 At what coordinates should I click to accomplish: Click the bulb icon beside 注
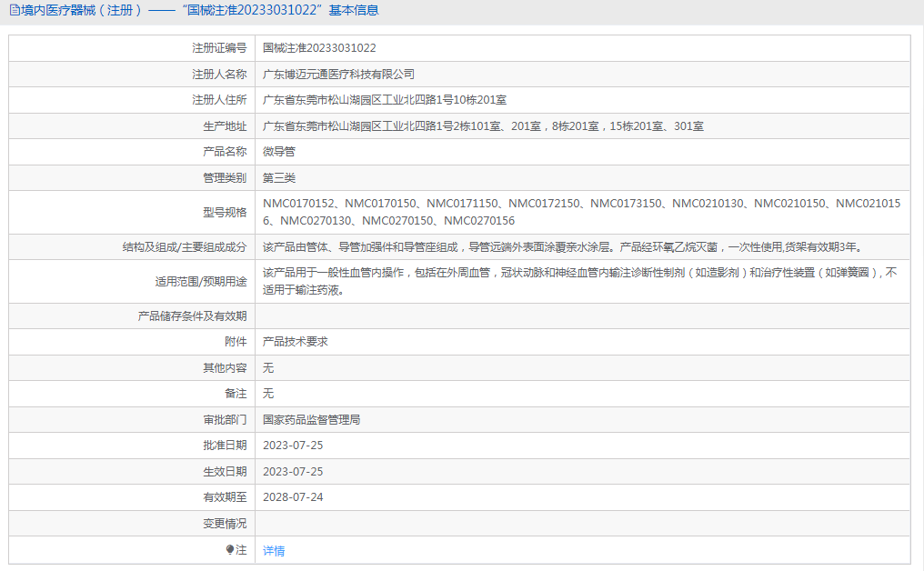pyautogui.click(x=230, y=550)
